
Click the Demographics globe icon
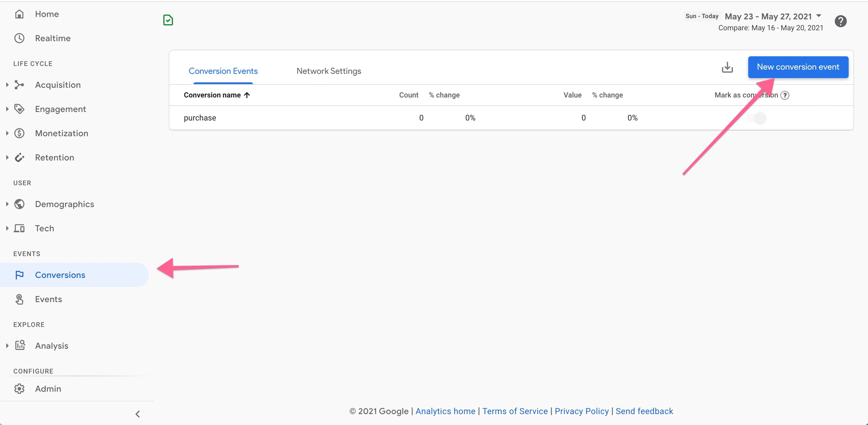pyautogui.click(x=20, y=204)
